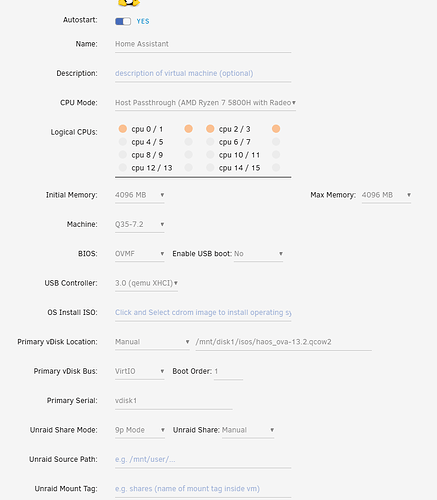
Task: Open the CPU Mode dropdown
Action: pos(205,103)
